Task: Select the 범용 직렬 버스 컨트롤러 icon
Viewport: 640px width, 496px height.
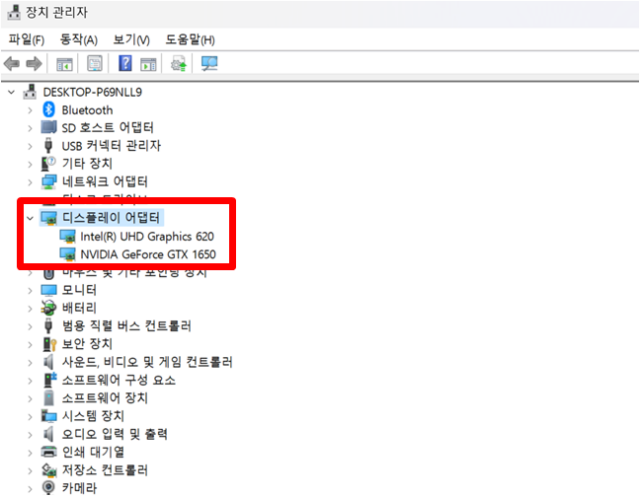Action: (48, 326)
